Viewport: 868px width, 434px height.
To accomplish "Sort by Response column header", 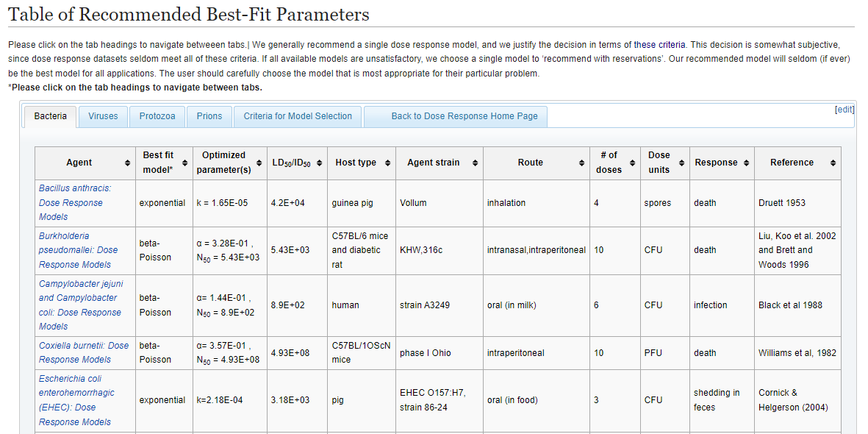I will coord(746,163).
